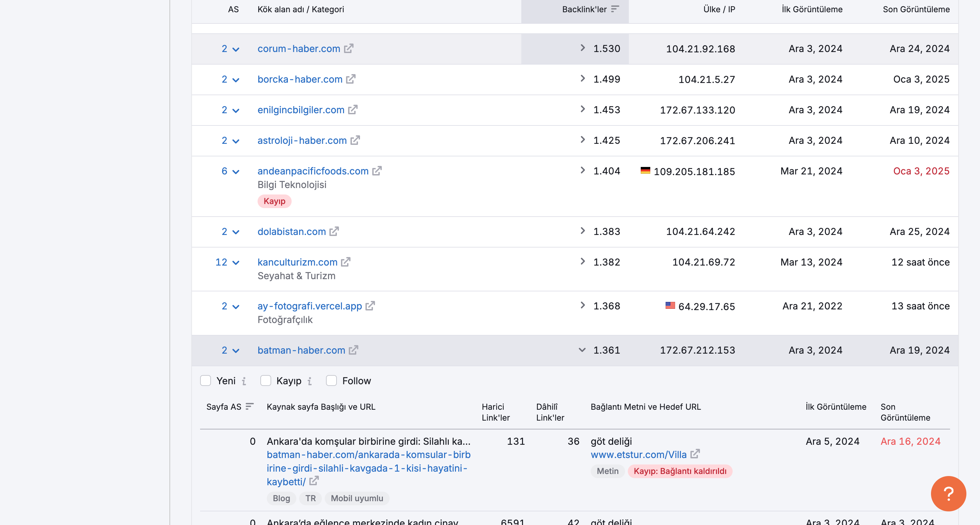This screenshot has width=980, height=525.
Task: Open kanculturizm.com external link icon
Action: pyautogui.click(x=346, y=261)
